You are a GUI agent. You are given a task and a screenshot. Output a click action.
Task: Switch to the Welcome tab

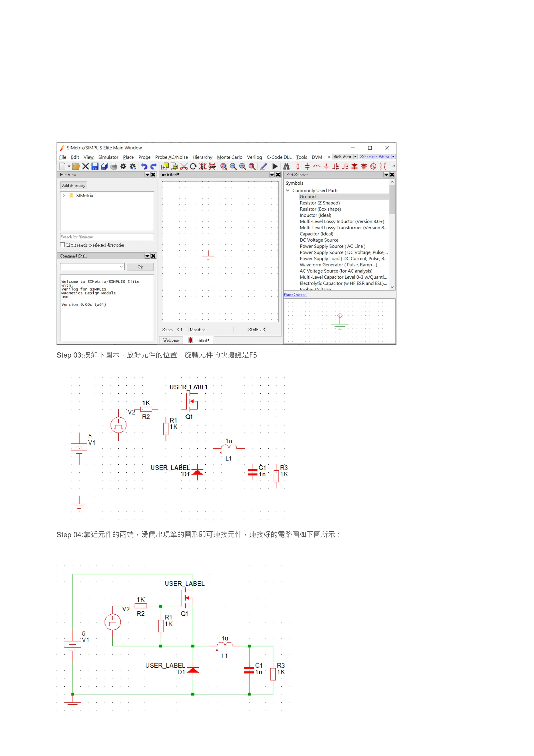tap(171, 340)
